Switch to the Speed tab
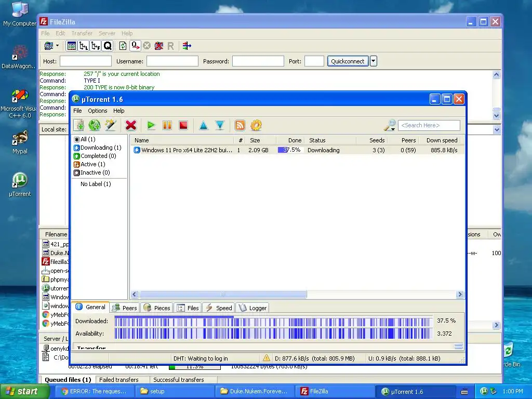 [219, 308]
